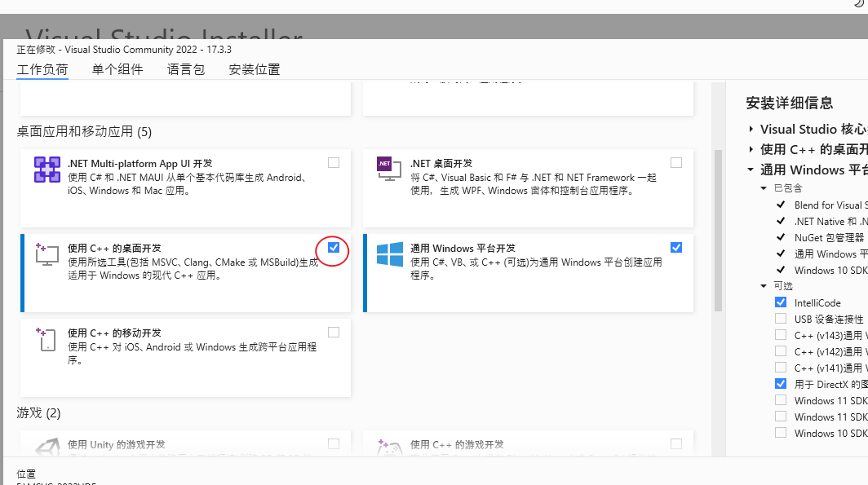Collapse the 通用 Windows 平台 details node

pos(751,170)
